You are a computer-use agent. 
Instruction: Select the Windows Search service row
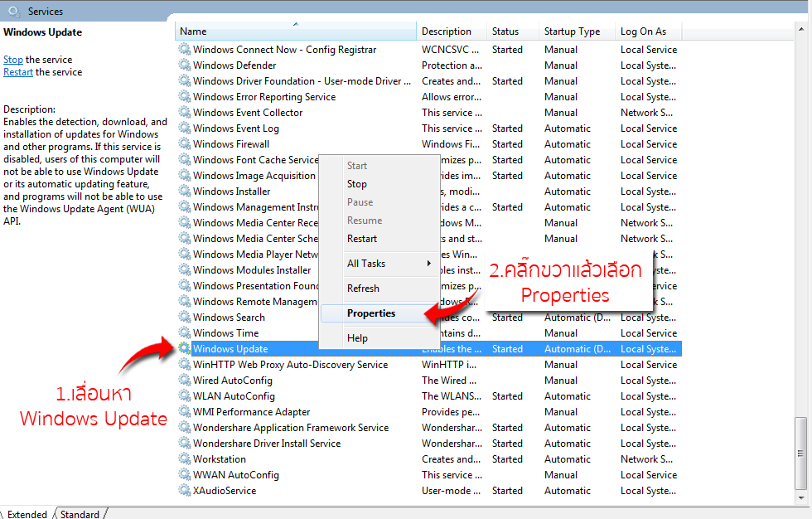click(x=230, y=318)
